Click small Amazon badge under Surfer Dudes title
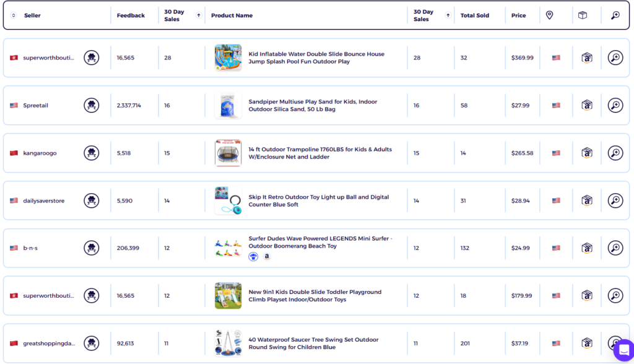Image resolution: width=634 pixels, height=364 pixels. pyautogui.click(x=266, y=256)
